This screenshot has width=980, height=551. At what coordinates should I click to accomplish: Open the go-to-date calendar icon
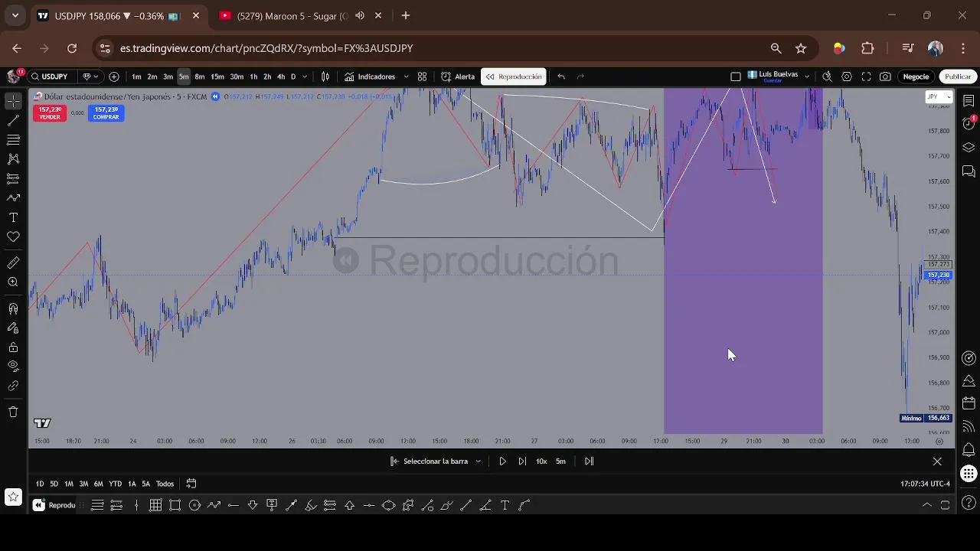pos(191,484)
